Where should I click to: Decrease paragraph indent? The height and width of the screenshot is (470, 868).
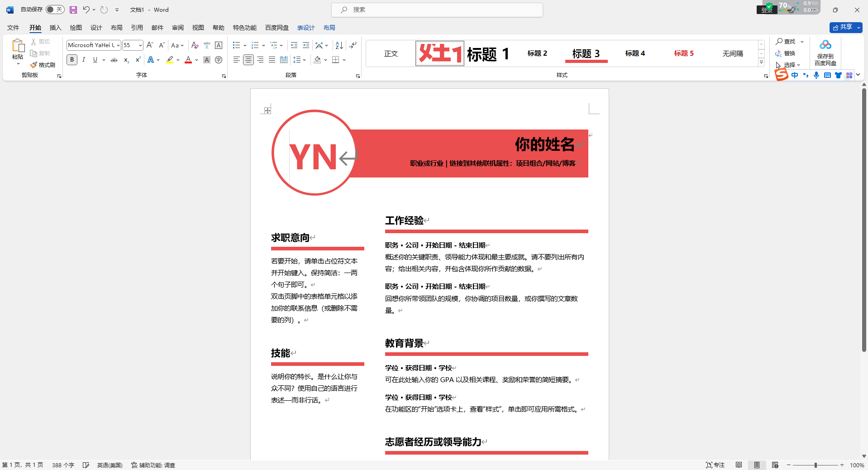(294, 45)
